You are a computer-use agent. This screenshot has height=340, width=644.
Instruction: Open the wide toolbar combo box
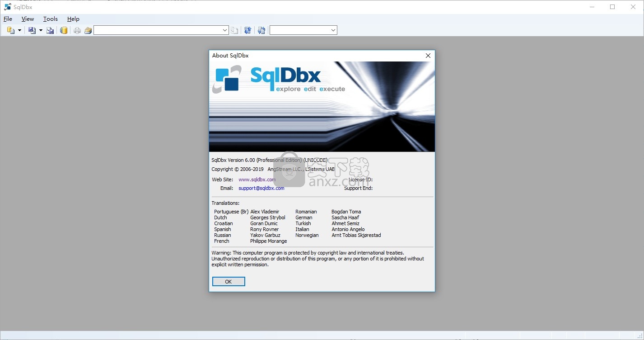point(161,30)
